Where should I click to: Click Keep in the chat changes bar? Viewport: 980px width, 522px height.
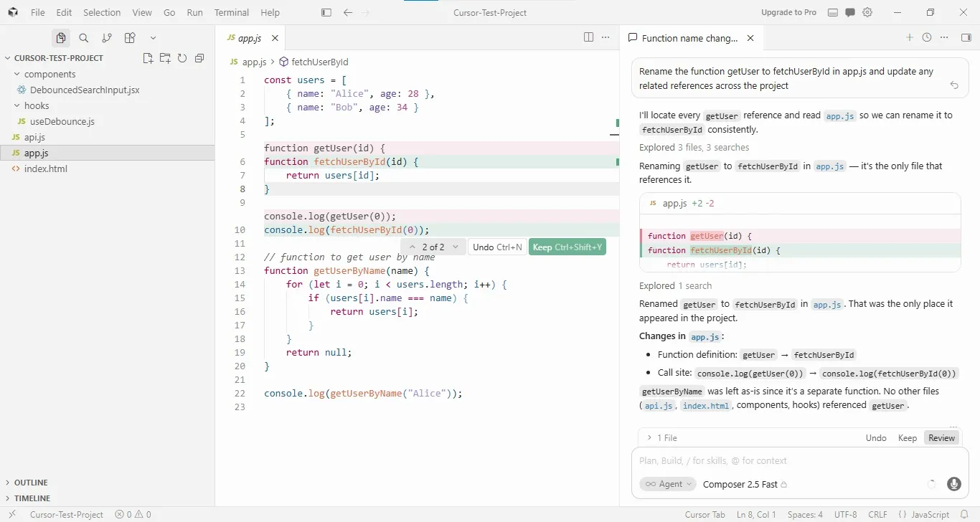[908, 437]
